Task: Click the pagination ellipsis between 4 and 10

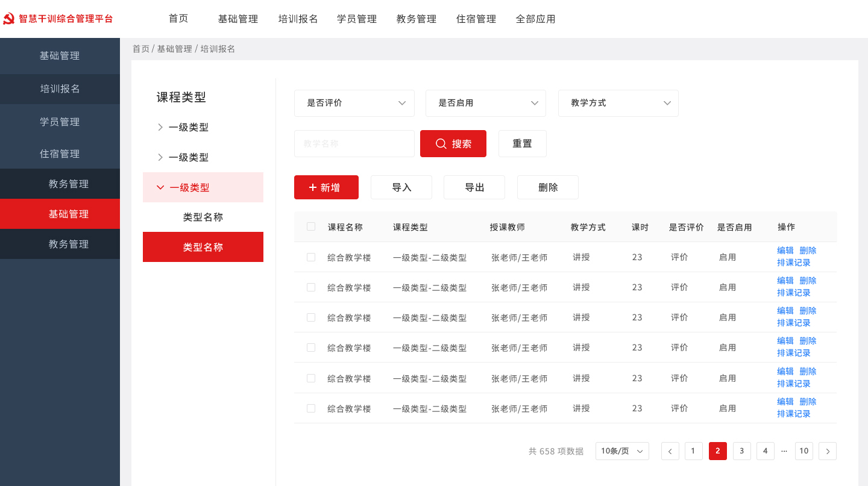Action: click(784, 450)
